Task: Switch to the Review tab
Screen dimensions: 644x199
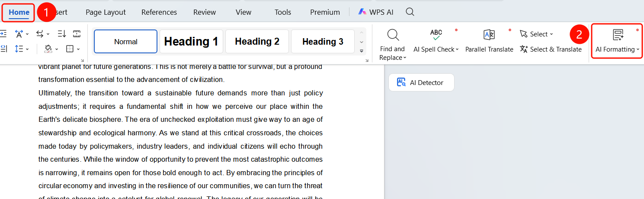Action: (205, 12)
